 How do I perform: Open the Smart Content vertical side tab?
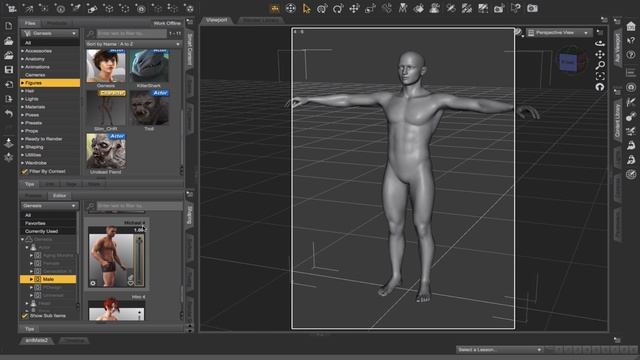(190, 49)
